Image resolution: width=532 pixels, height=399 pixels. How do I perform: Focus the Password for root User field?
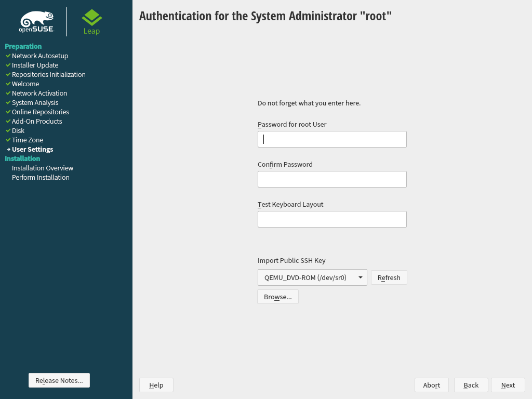coord(332,139)
